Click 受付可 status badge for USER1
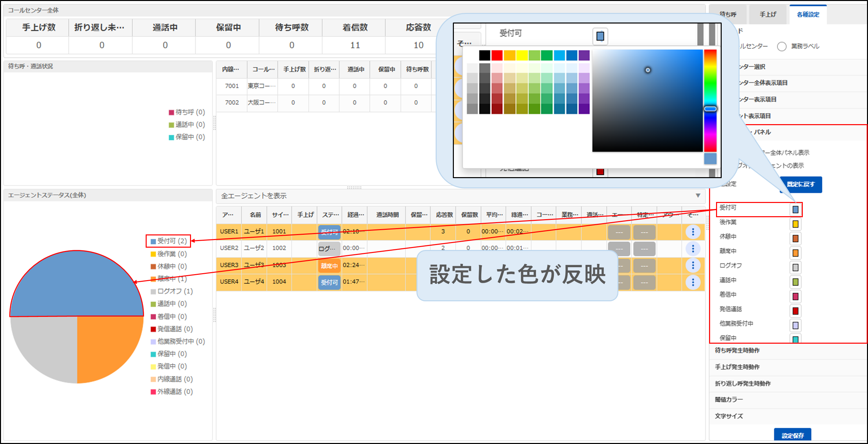This screenshot has width=868, height=444. 329,232
